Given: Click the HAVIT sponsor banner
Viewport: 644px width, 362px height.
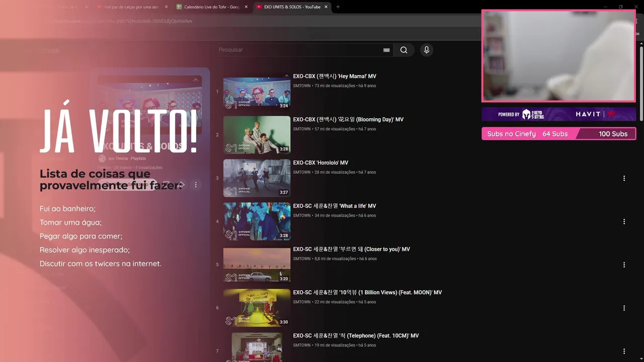Looking at the screenshot, I should [558, 114].
